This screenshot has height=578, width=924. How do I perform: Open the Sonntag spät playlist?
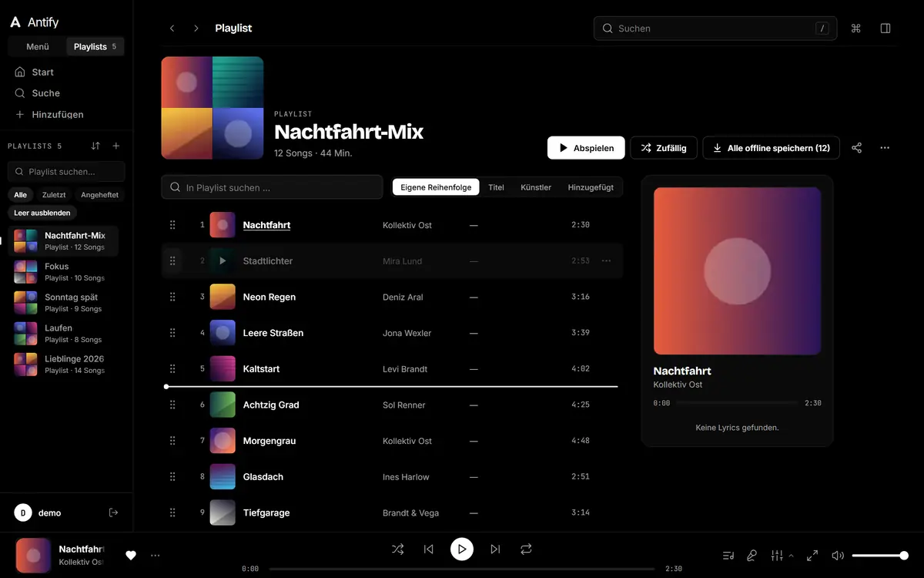point(63,302)
